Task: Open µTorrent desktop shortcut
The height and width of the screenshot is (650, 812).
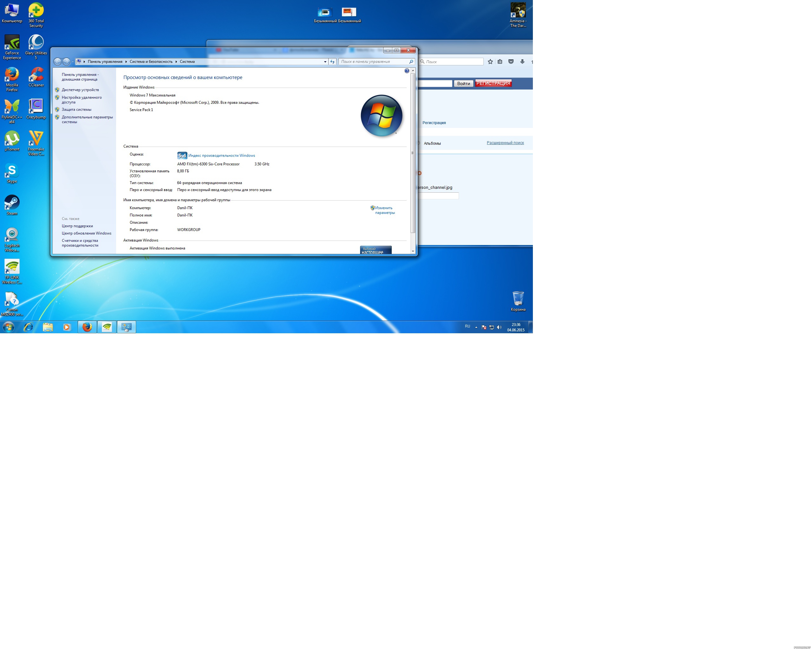Action: [x=12, y=141]
